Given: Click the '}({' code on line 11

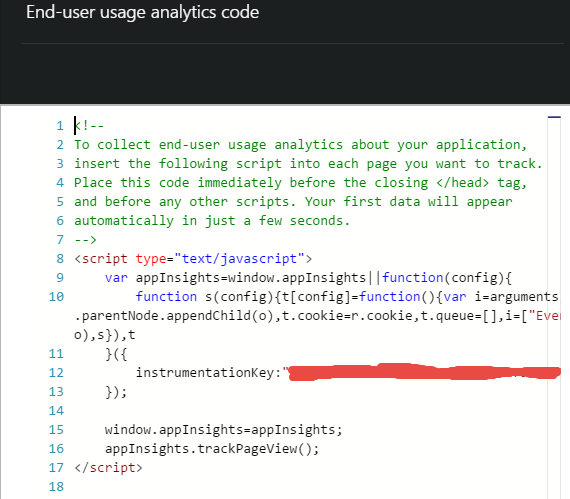Looking at the screenshot, I should (116, 354).
